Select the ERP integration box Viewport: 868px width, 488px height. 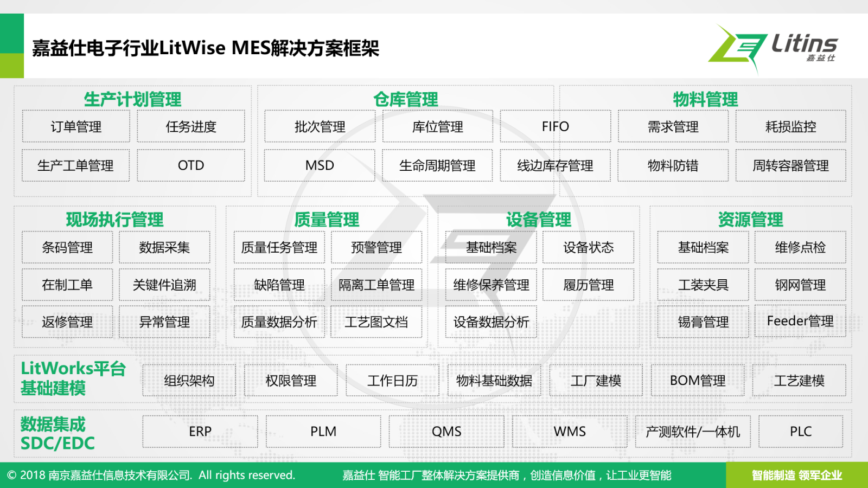(200, 432)
